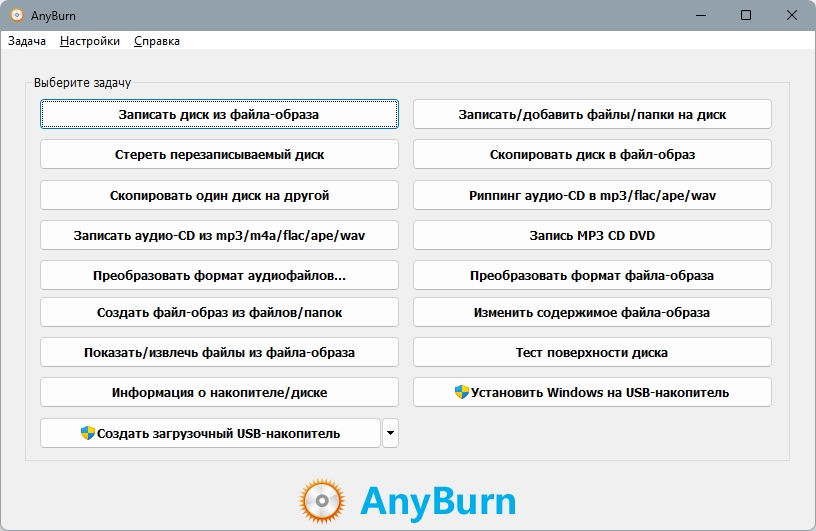
Task: Open Информация о накопителе/диске
Action: [x=219, y=393]
